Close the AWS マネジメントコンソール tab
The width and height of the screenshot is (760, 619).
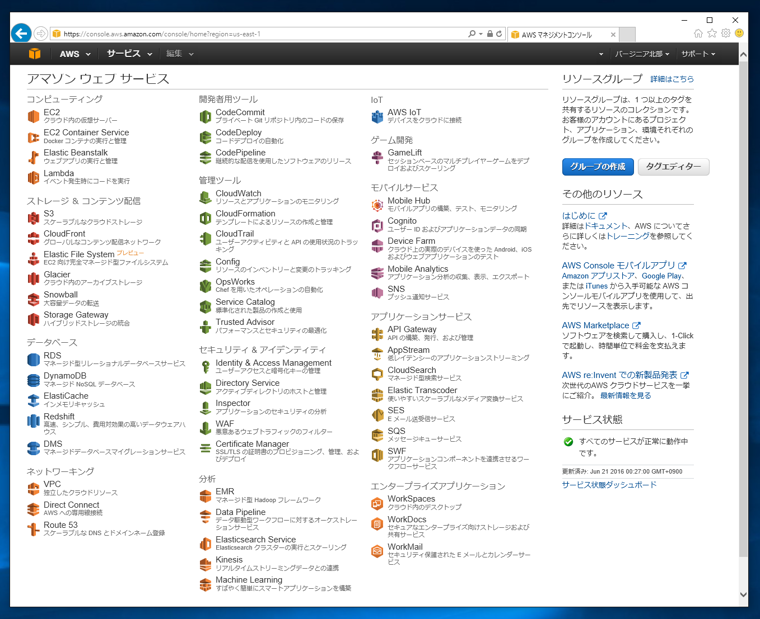tap(613, 35)
